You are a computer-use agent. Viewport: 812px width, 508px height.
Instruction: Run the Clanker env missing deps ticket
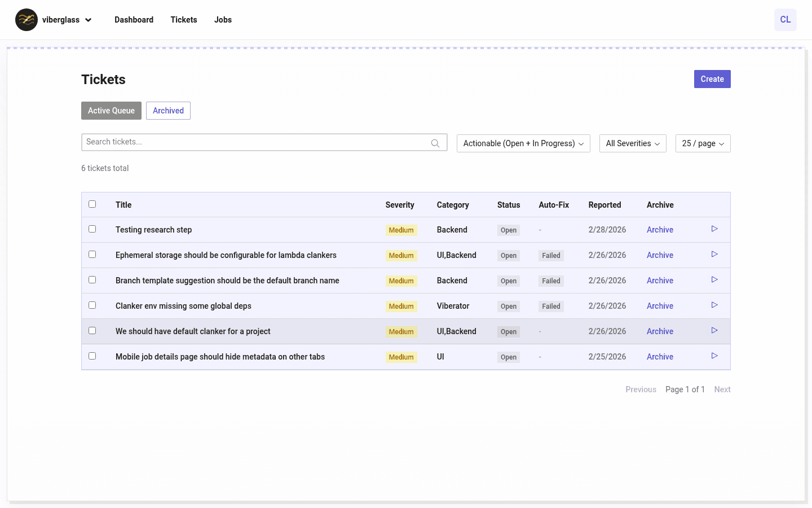(714, 305)
